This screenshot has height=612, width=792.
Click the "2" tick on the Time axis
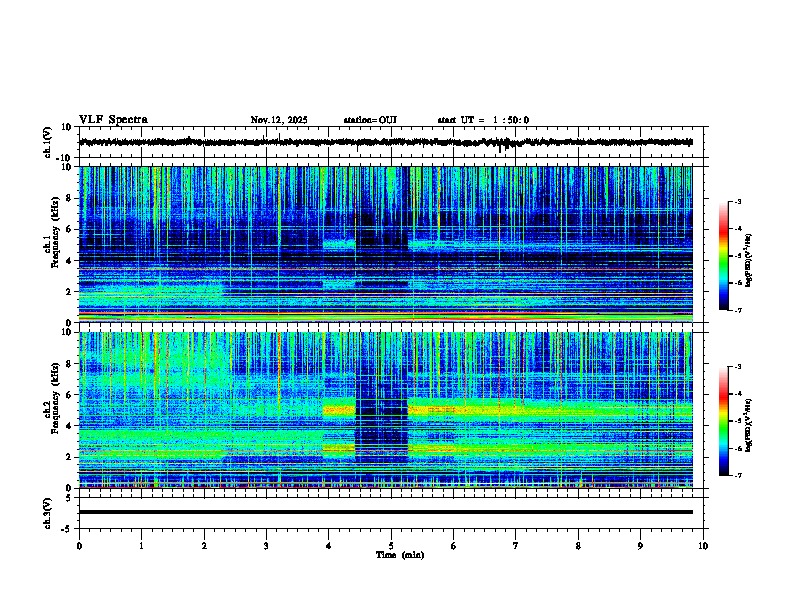[204, 546]
